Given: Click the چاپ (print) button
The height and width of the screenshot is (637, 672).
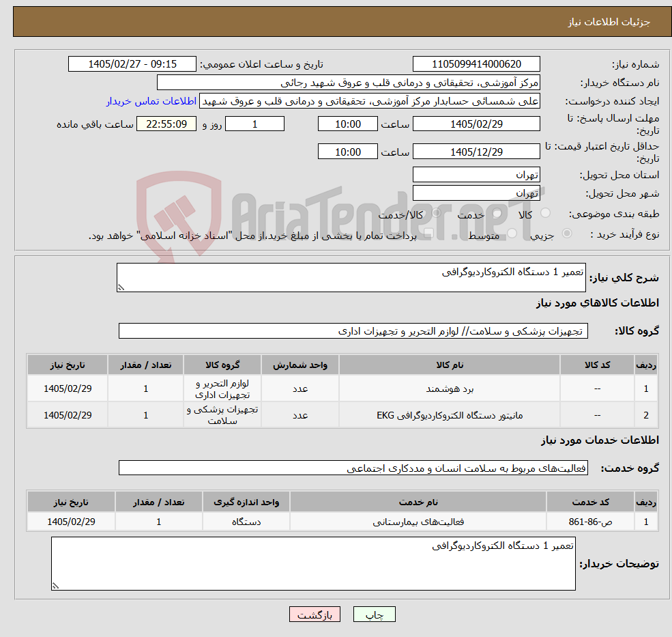Looking at the screenshot, I should (x=374, y=614).
